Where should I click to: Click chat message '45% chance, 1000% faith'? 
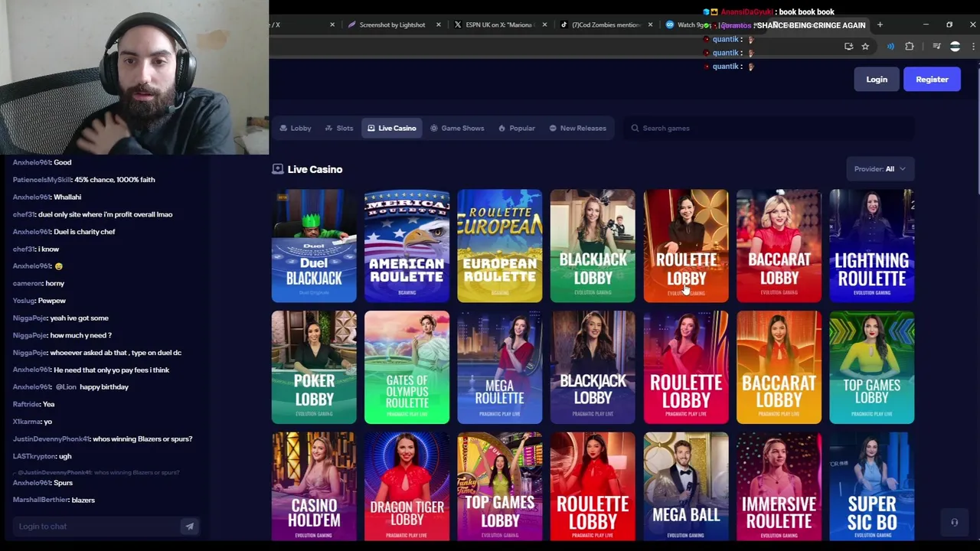(115, 180)
